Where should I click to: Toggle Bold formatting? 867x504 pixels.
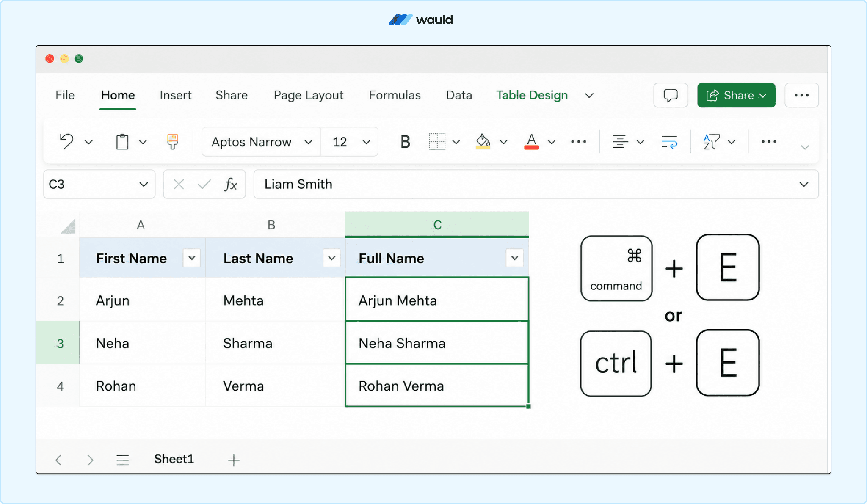coord(405,142)
